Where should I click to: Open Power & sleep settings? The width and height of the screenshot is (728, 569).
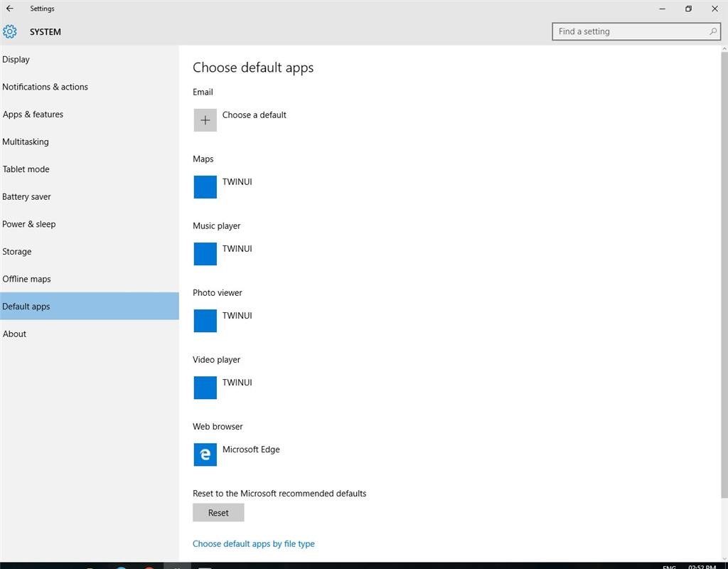point(89,224)
